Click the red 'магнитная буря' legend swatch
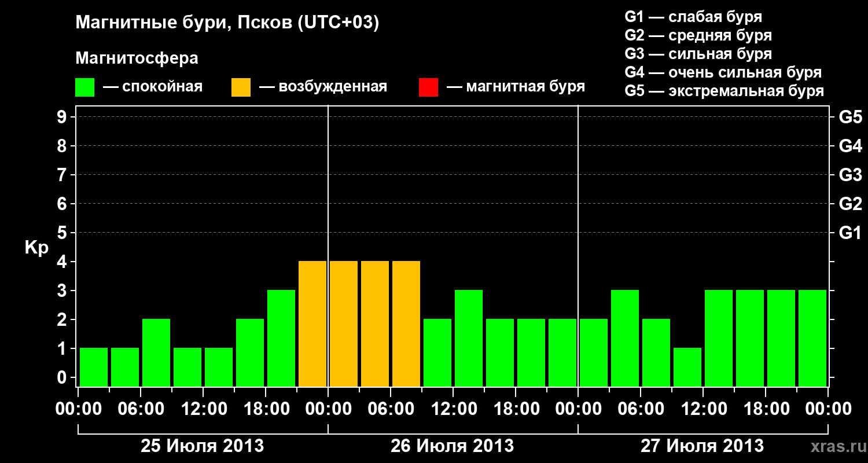 [428, 87]
